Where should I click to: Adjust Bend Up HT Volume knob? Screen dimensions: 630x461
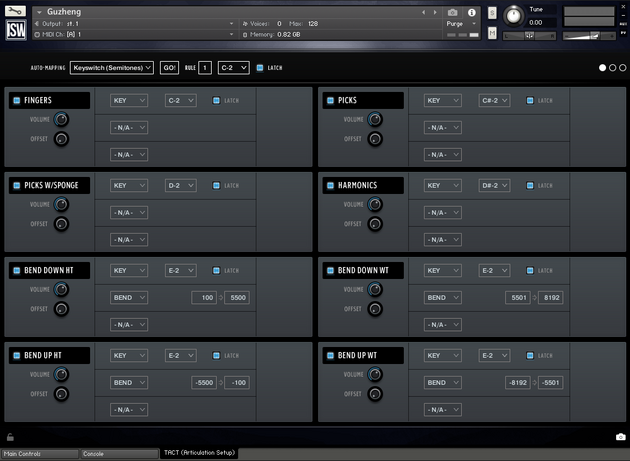point(61,375)
